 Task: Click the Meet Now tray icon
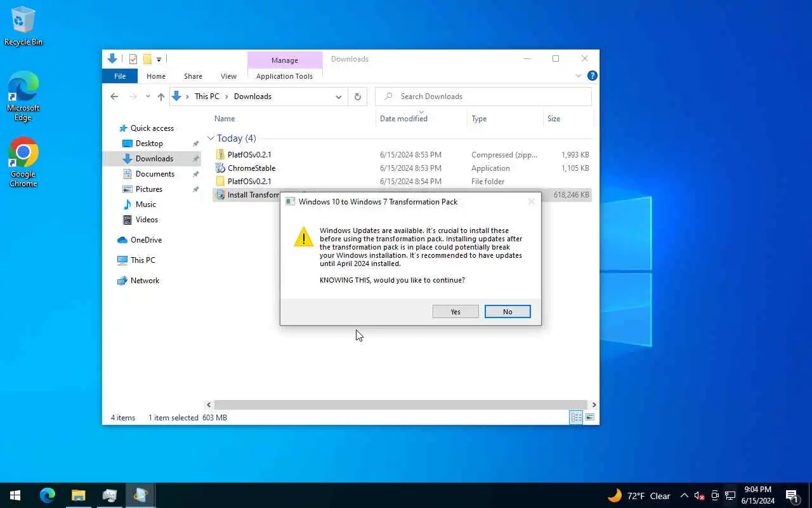tap(715, 496)
